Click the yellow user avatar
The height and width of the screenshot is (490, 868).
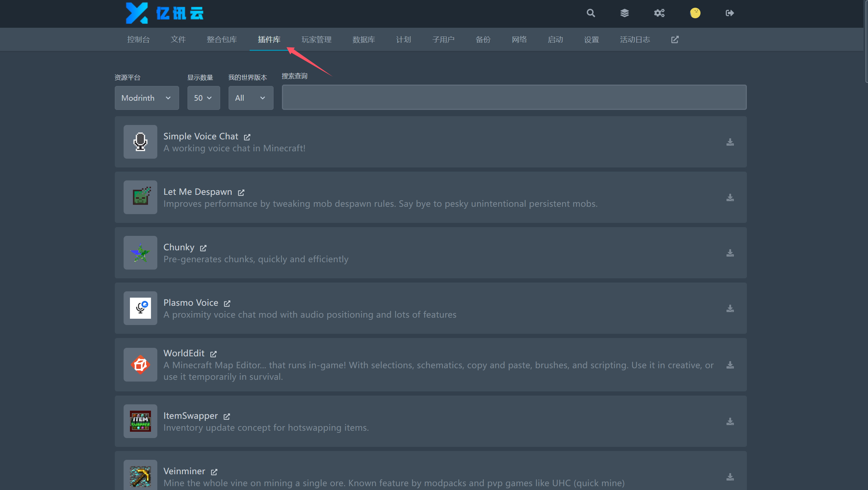(x=695, y=13)
